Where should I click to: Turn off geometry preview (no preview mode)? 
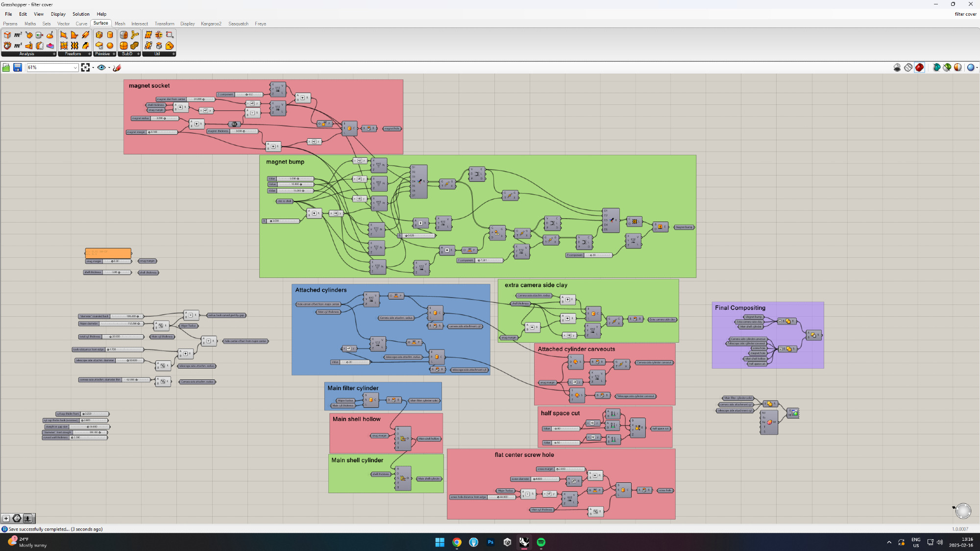coord(897,68)
